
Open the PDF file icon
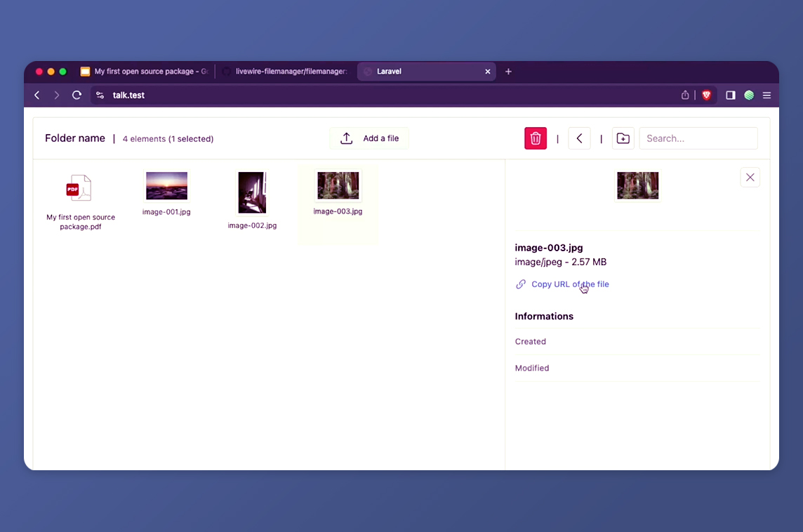pyautogui.click(x=79, y=188)
